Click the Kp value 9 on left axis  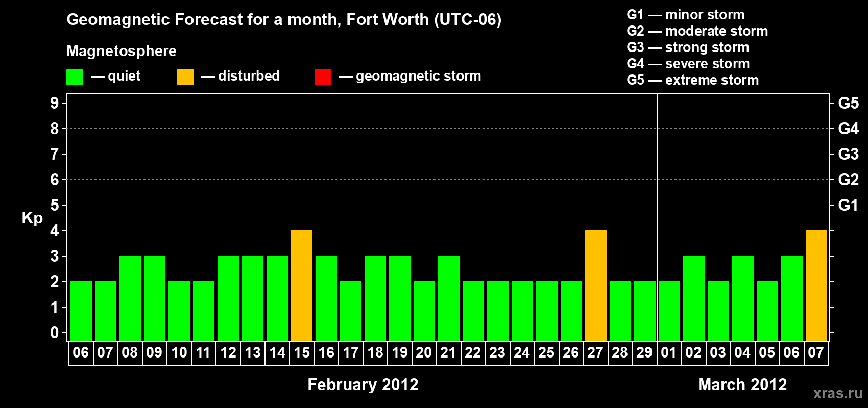(x=55, y=103)
